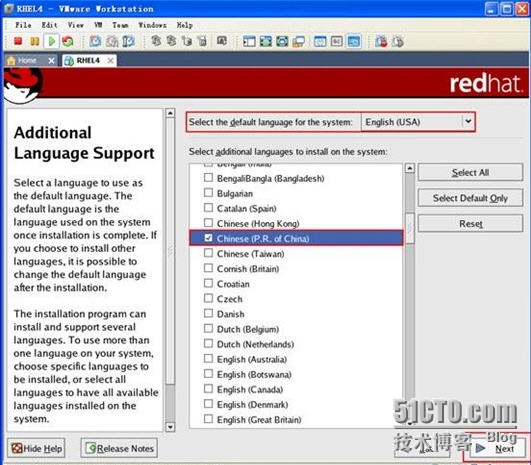Screen dimensions: 531x465
Task: Click the VMware Workstation title bar icon
Action: pos(8,8)
